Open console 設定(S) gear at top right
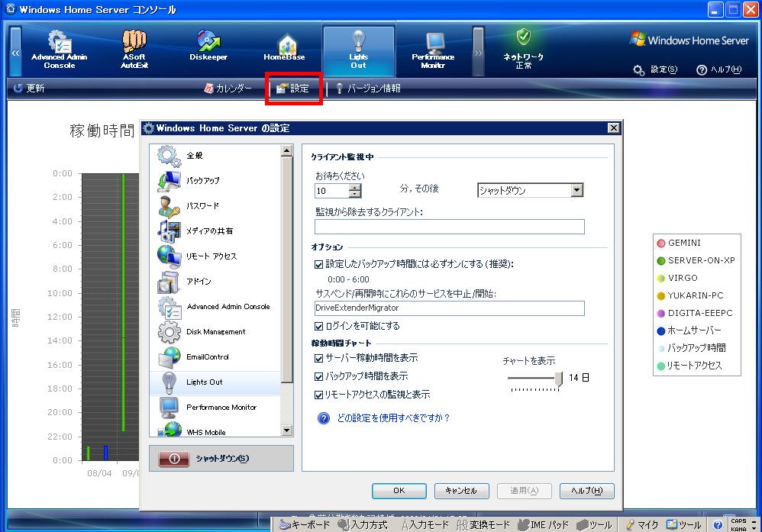 pos(654,69)
